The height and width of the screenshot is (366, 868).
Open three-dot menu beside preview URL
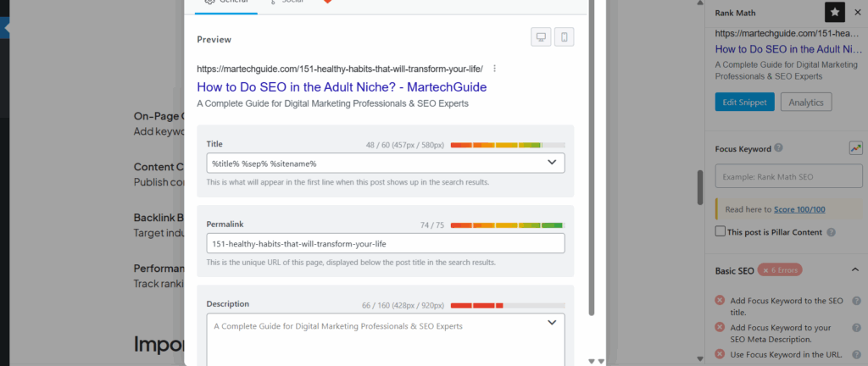(x=494, y=69)
